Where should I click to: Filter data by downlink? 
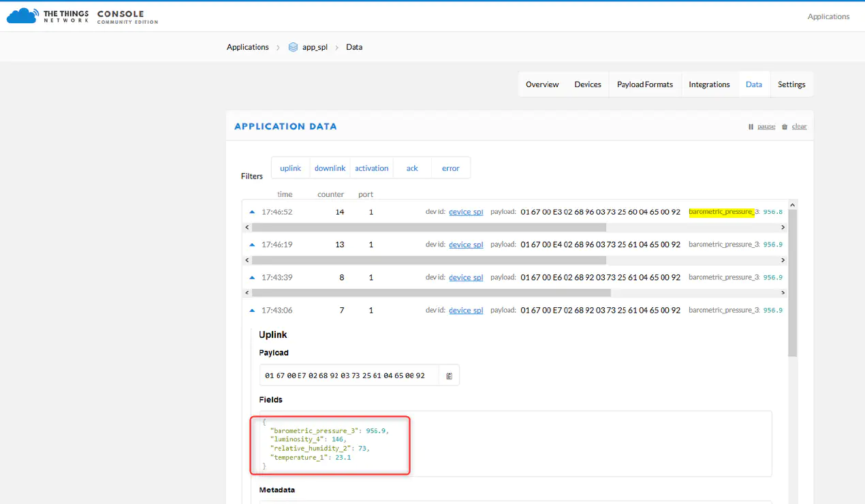[x=330, y=168]
